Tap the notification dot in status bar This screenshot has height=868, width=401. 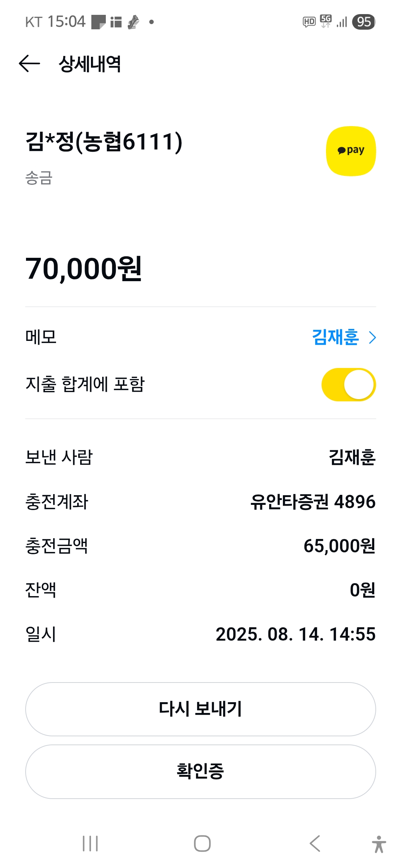(x=151, y=22)
